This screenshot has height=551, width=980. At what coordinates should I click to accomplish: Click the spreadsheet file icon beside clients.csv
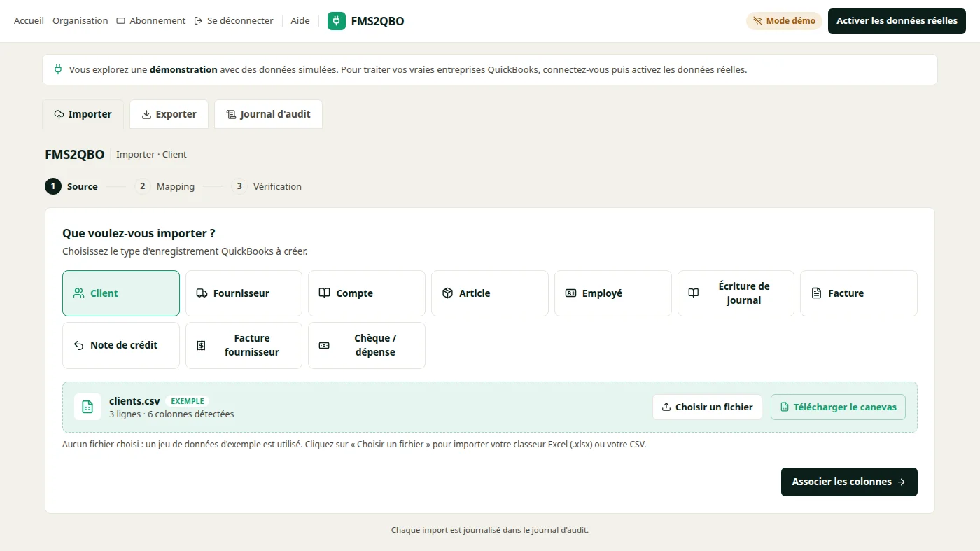87,407
